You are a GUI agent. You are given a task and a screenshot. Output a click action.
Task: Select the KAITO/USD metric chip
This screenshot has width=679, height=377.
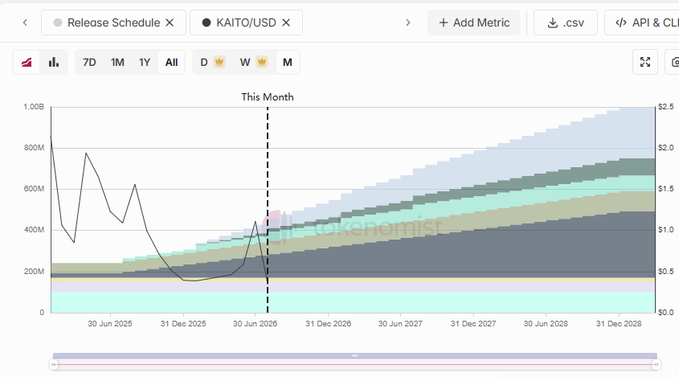(246, 23)
